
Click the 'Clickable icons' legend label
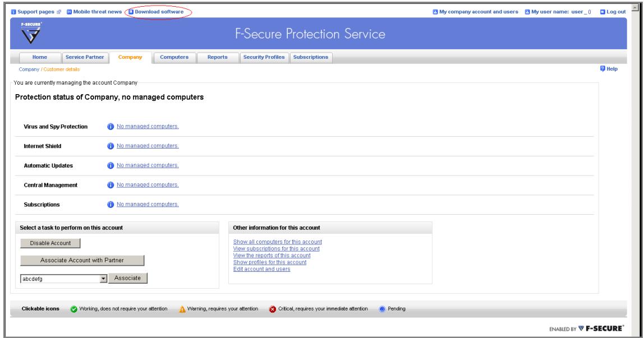click(x=40, y=309)
